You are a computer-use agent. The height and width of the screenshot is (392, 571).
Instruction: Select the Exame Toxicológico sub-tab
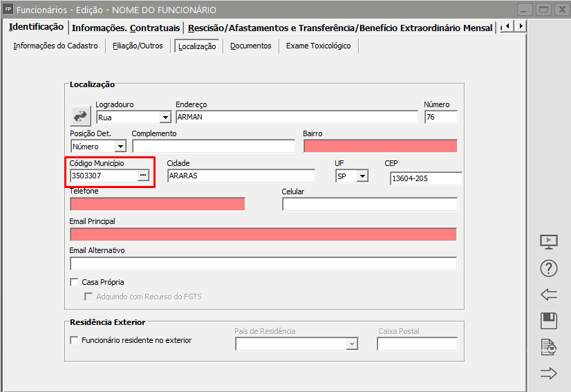tap(318, 46)
